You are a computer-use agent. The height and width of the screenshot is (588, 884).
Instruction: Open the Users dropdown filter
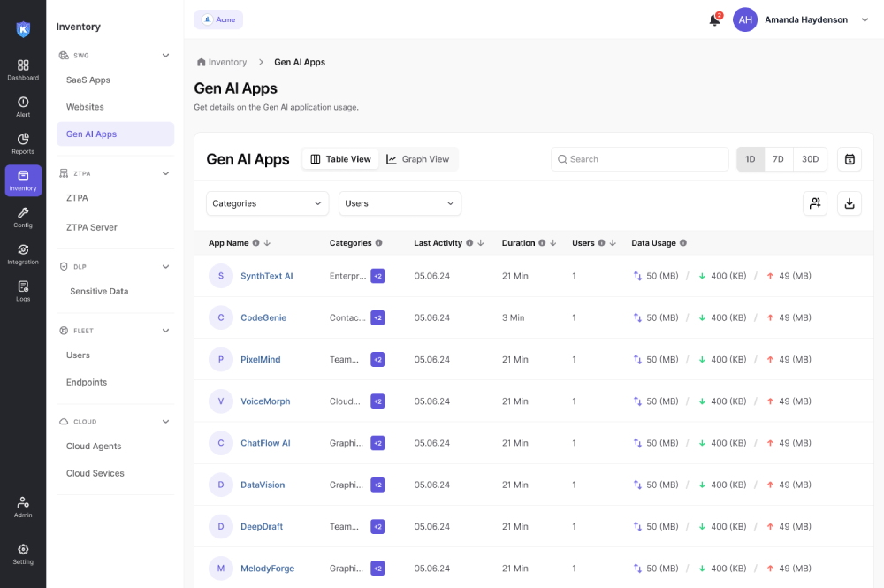point(400,203)
